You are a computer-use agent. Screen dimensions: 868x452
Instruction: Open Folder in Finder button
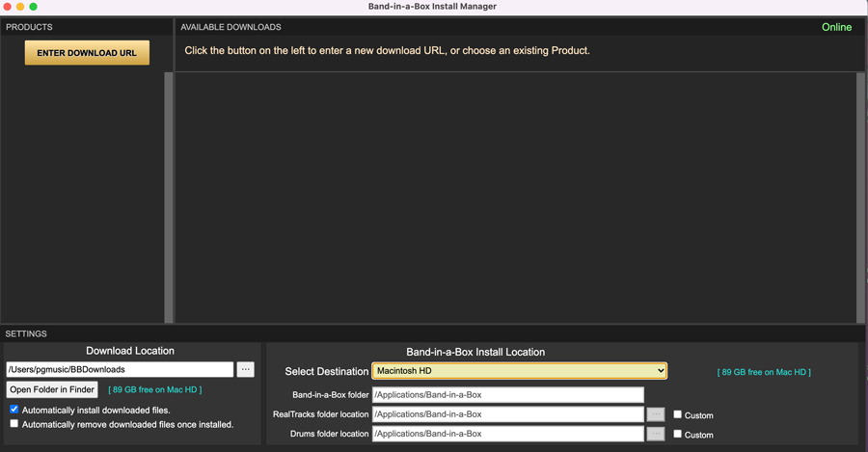(x=52, y=389)
